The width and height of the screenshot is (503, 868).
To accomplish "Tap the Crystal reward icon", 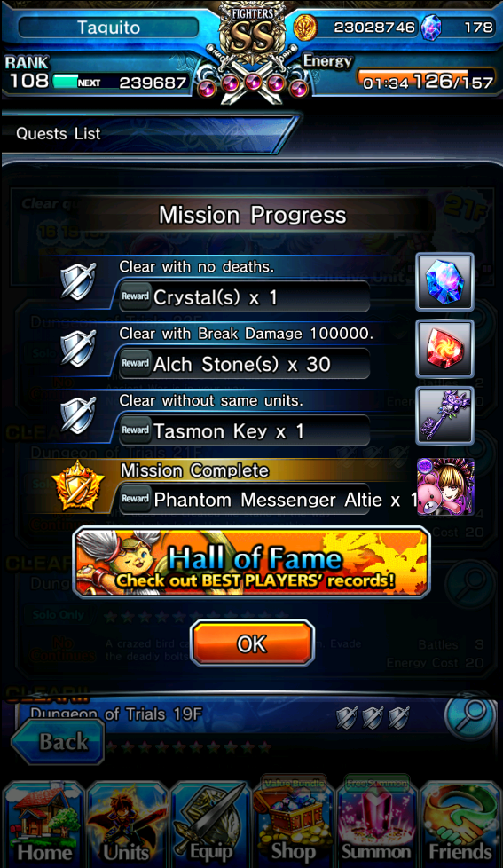I will 445,281.
